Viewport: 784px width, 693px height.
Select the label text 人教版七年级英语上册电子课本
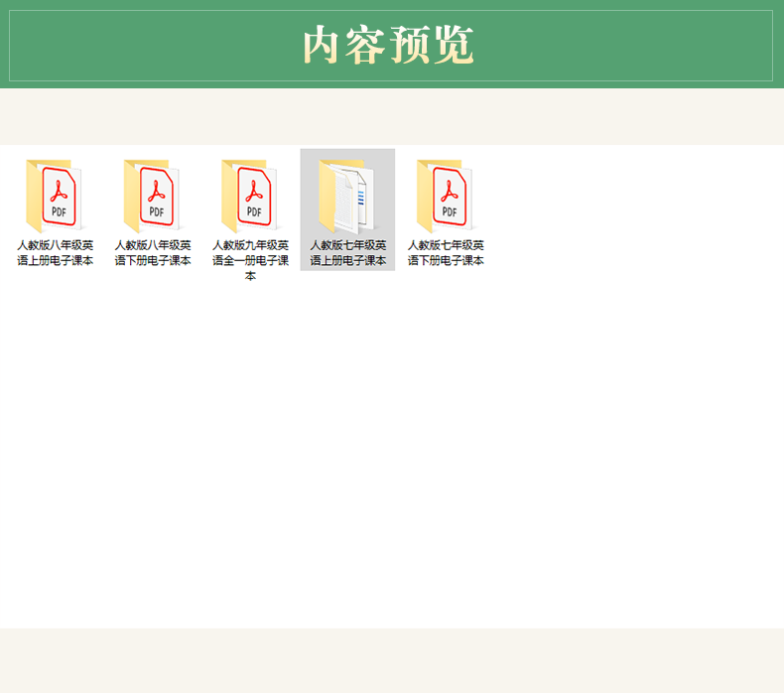pyautogui.click(x=347, y=253)
